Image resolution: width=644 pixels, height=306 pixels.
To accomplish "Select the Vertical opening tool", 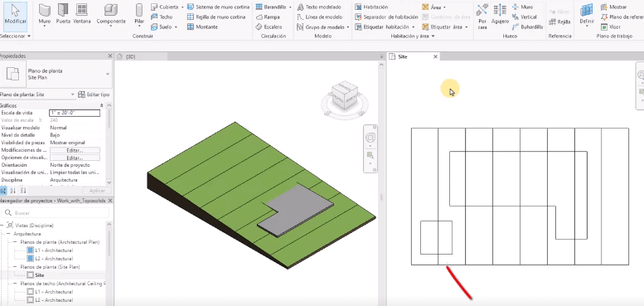I will 525,17.
